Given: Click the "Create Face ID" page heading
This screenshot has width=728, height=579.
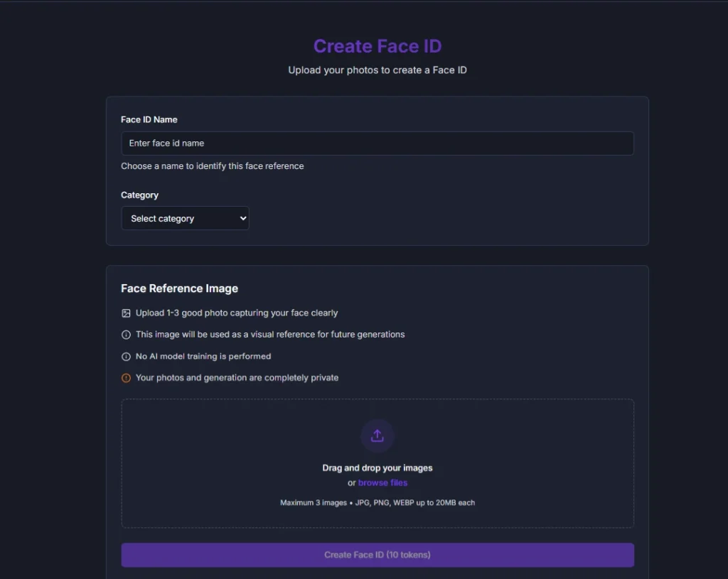Looking at the screenshot, I should [x=378, y=45].
